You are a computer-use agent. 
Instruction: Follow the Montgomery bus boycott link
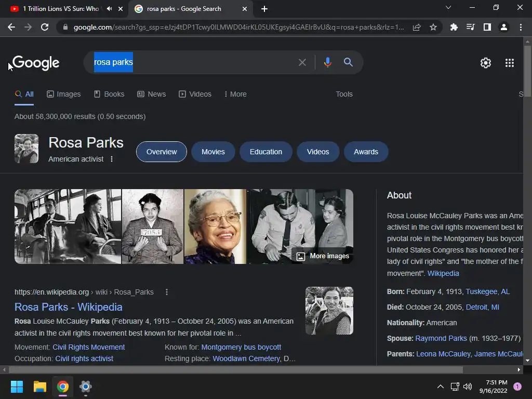(x=241, y=347)
